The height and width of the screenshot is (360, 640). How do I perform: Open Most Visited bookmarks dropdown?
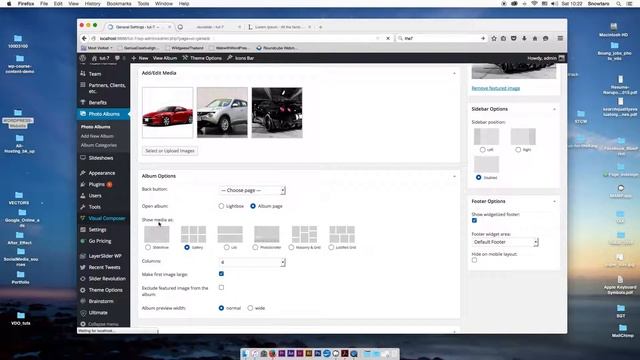tap(97, 48)
